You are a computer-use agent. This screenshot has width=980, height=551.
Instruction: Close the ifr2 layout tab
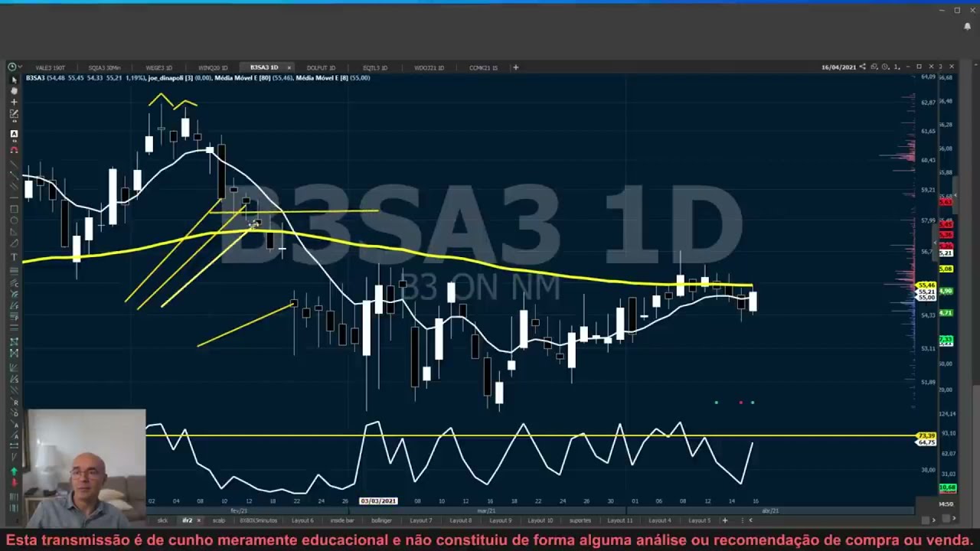199,520
